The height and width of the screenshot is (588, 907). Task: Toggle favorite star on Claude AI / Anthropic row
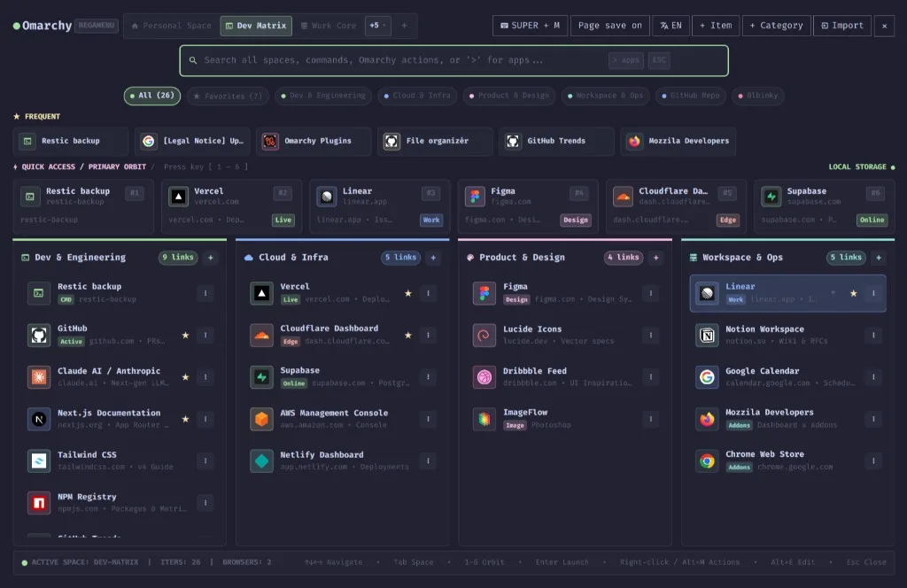pos(185,377)
